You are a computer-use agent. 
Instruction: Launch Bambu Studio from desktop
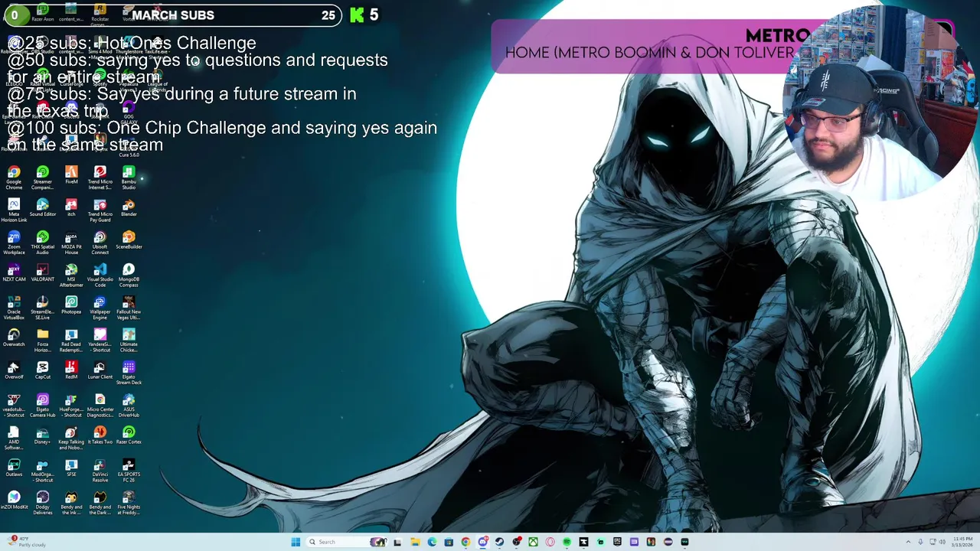click(x=129, y=178)
